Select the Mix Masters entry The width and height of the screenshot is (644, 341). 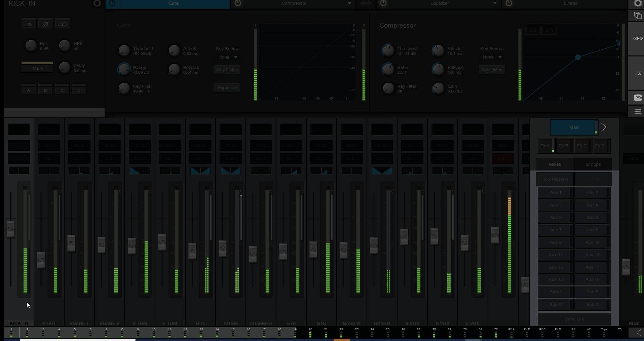555,179
